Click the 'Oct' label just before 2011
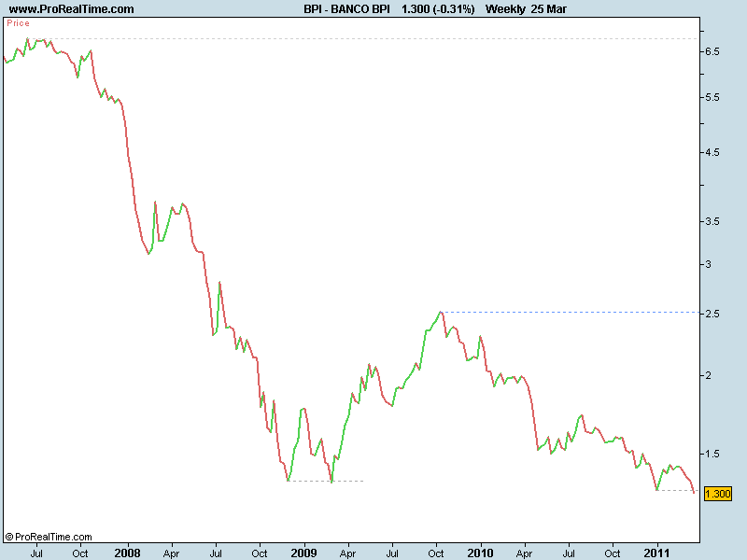 (x=613, y=553)
